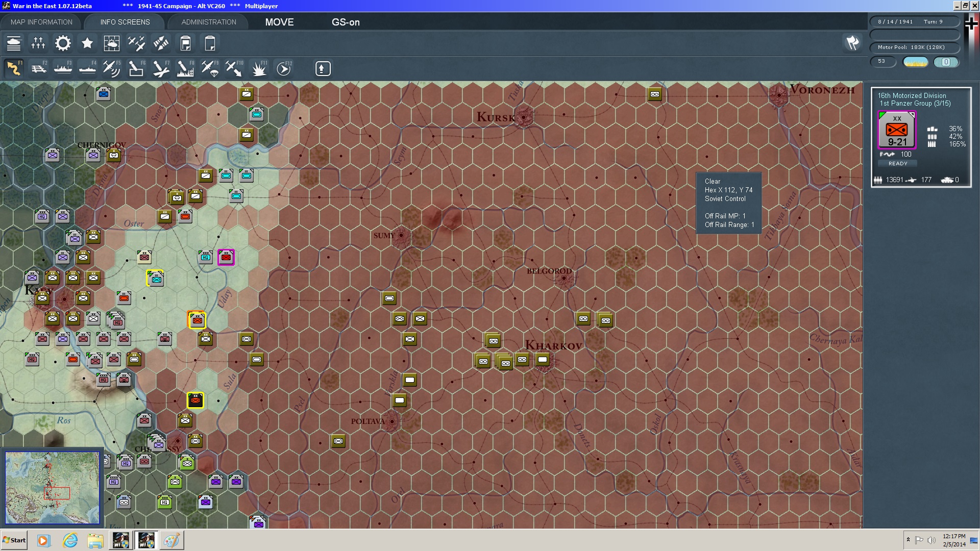This screenshot has width=980, height=551.
Task: Click the crossed flags icon
Action: pyautogui.click(x=852, y=43)
